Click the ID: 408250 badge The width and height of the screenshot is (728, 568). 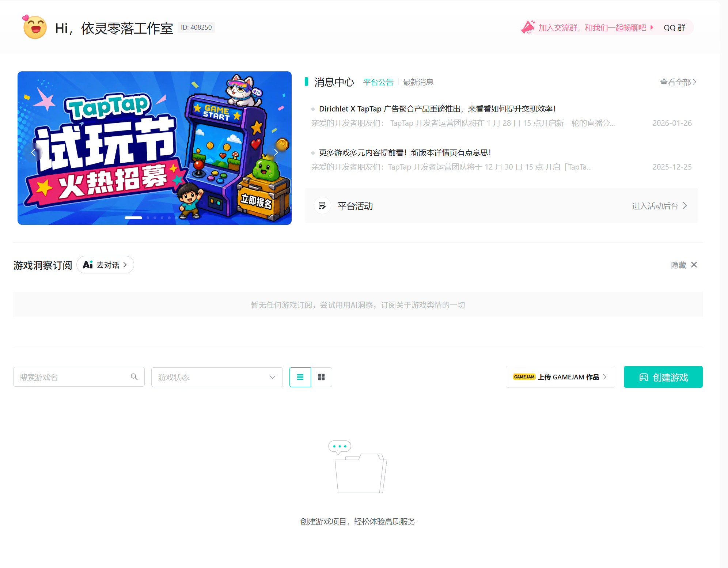(x=196, y=27)
